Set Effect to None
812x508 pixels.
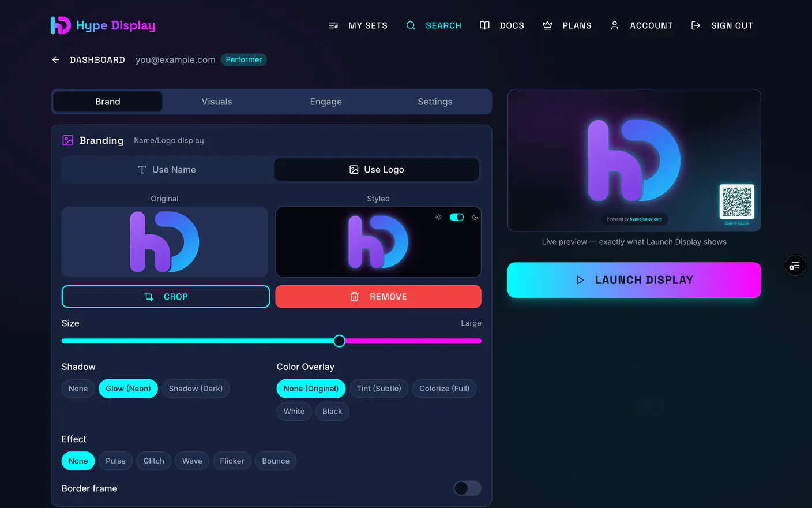(x=78, y=461)
